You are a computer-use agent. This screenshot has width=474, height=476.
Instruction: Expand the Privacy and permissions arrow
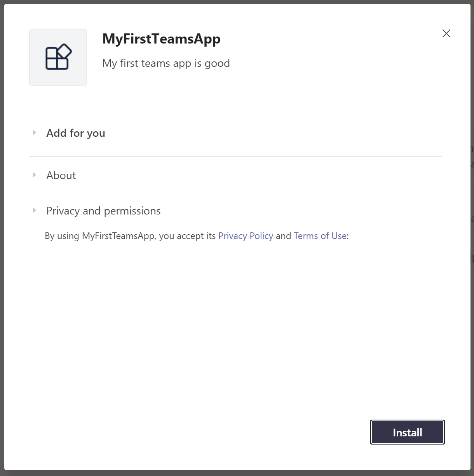[x=35, y=211]
